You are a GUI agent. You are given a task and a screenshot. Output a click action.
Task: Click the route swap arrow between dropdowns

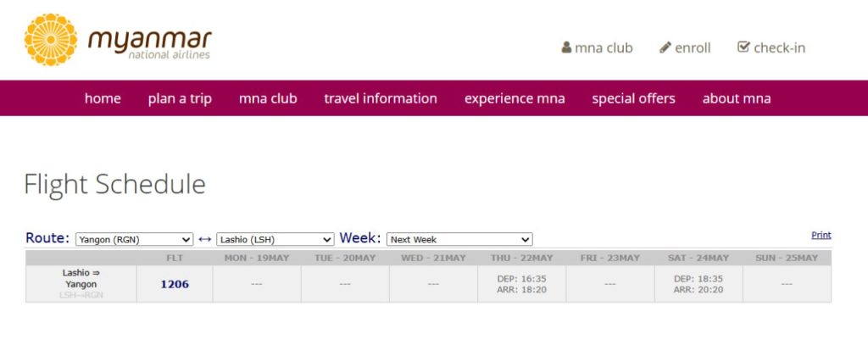point(205,239)
